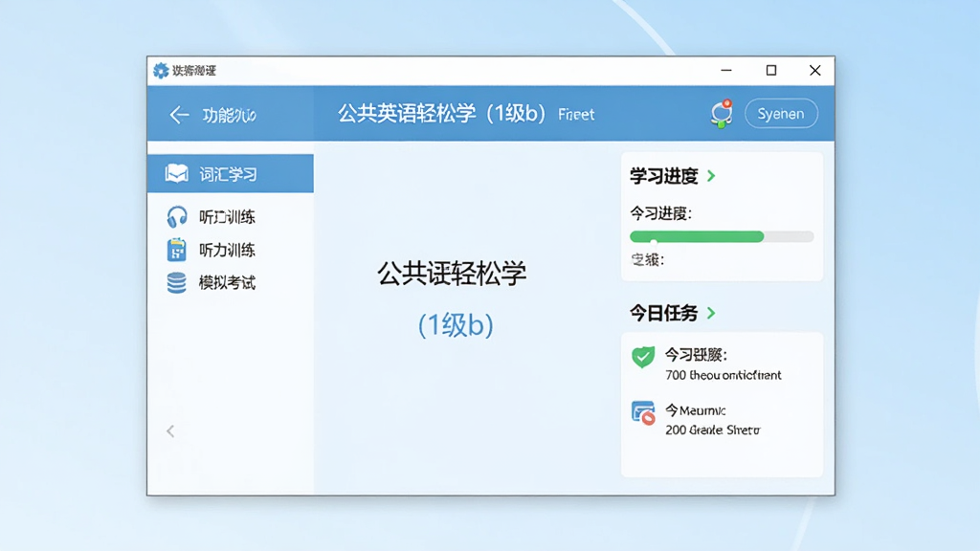Click the Syenen account button
Image resolution: width=980 pixels, height=551 pixels.
pyautogui.click(x=781, y=114)
